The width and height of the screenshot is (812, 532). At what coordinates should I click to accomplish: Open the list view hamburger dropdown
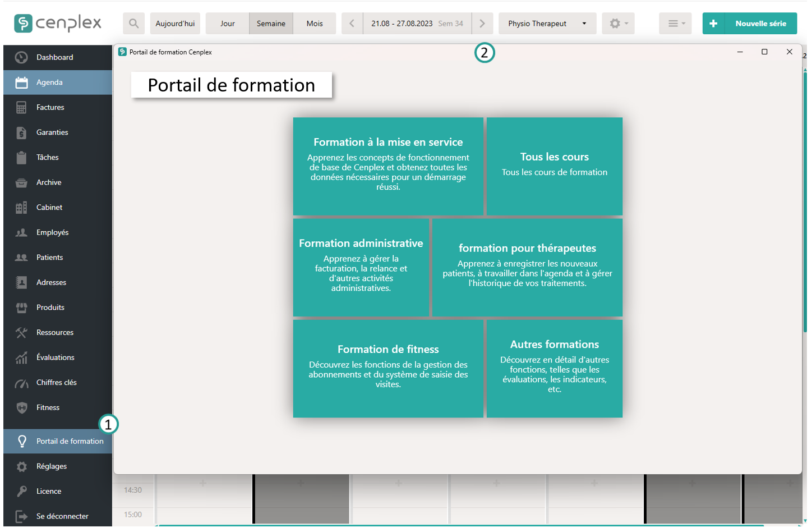(x=676, y=24)
